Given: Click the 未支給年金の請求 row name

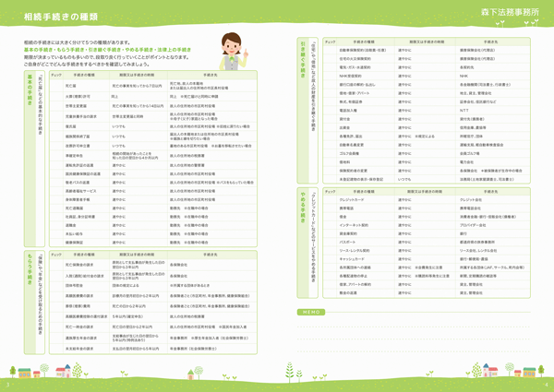Looking at the screenshot, I should (x=79, y=349).
